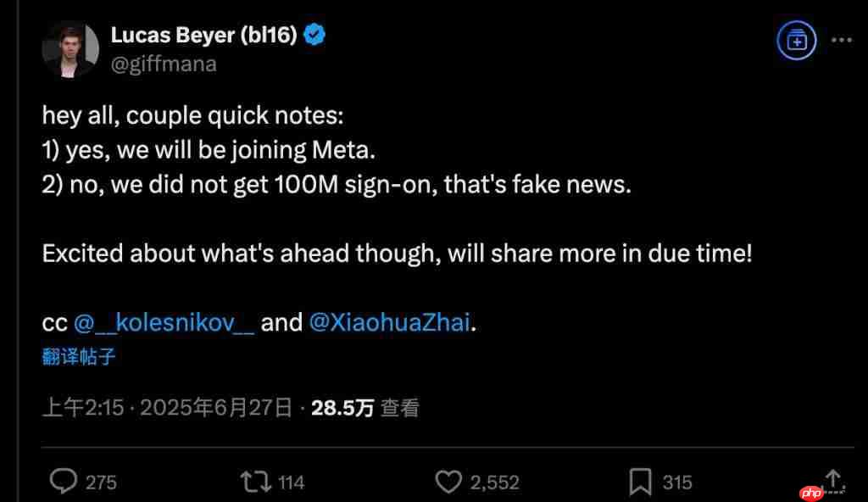The width and height of the screenshot is (868, 502).
Task: Visit the @__kolesnikov__ mention
Action: [164, 323]
